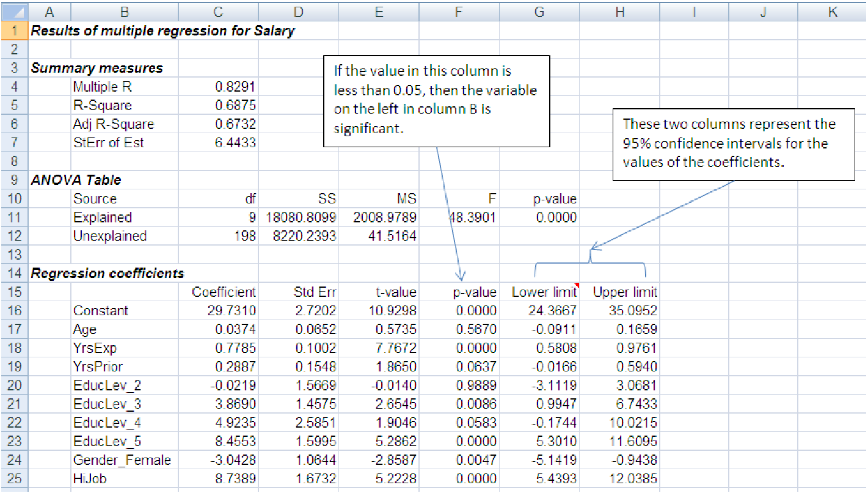Select the 'Multiple R' label cell
Viewport: 868px width, 493px height.
tap(125, 87)
